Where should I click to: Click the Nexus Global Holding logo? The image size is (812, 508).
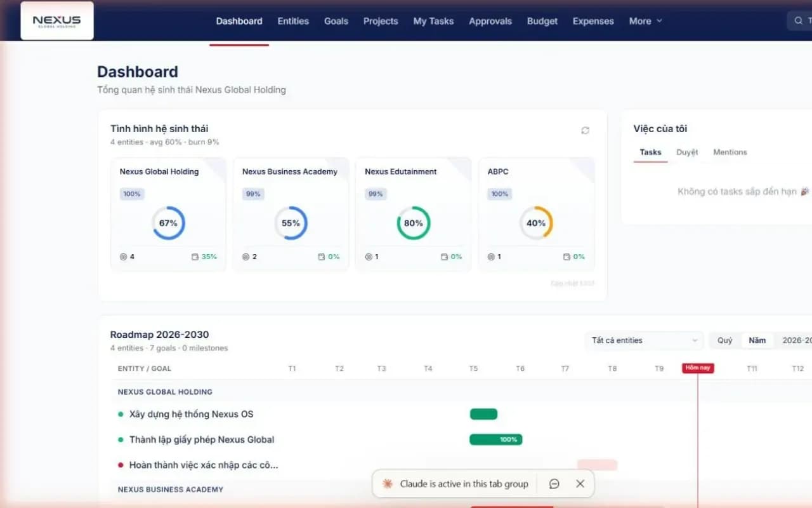57,21
